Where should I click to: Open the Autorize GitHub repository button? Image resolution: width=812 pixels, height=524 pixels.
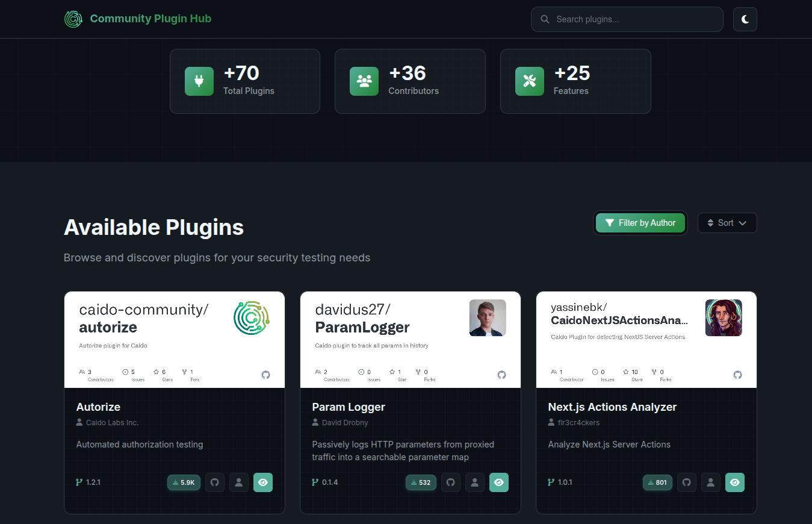tap(214, 482)
